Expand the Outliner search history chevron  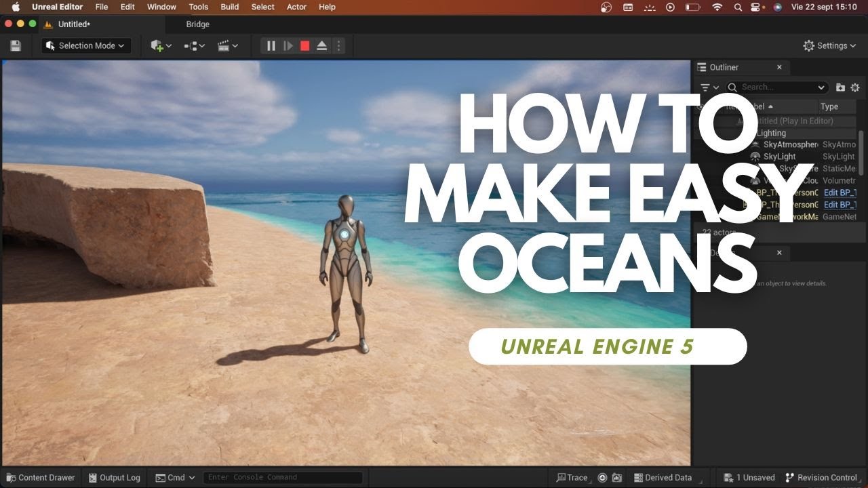pyautogui.click(x=821, y=87)
